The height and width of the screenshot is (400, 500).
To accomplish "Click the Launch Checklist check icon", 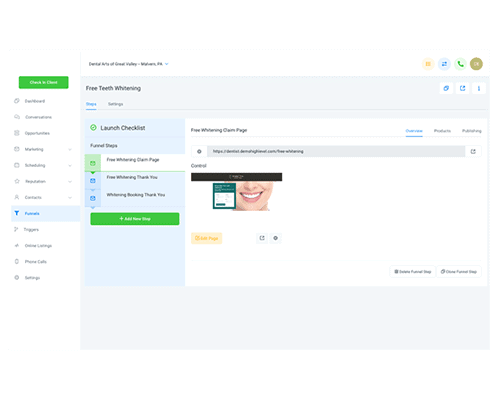I will (93, 128).
